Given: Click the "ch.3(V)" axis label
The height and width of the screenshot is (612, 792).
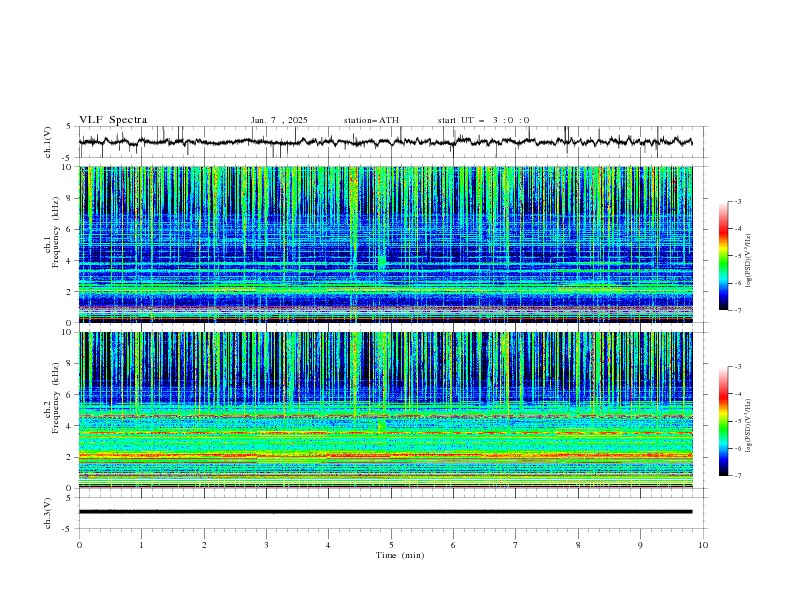Looking at the screenshot, I should [x=48, y=513].
